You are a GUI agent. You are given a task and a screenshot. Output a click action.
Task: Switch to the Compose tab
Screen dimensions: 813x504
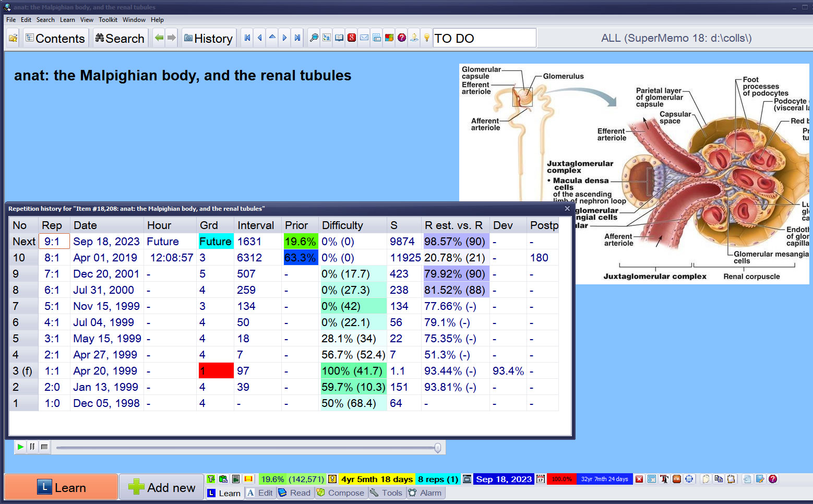[341, 493]
